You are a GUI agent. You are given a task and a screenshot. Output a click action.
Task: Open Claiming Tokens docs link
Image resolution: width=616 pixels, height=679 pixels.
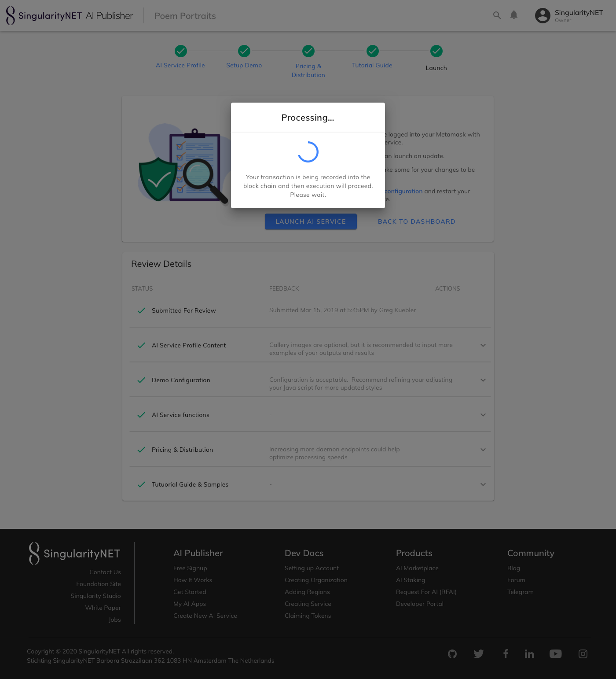tap(308, 616)
